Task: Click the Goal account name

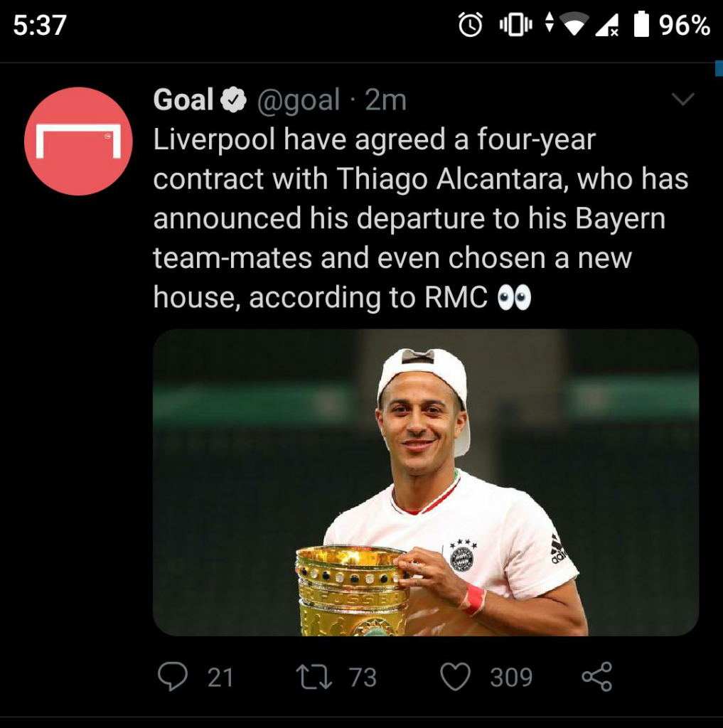Action: (183, 100)
